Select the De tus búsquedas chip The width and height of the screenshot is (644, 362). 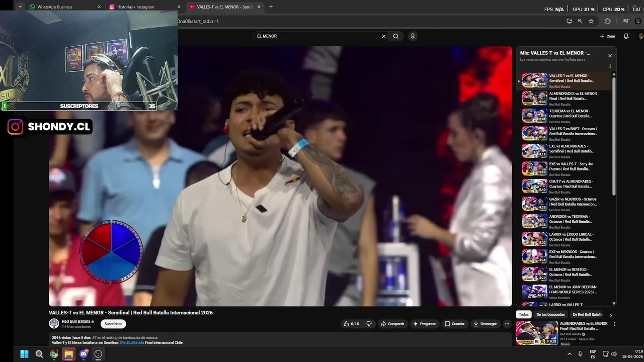click(550, 315)
